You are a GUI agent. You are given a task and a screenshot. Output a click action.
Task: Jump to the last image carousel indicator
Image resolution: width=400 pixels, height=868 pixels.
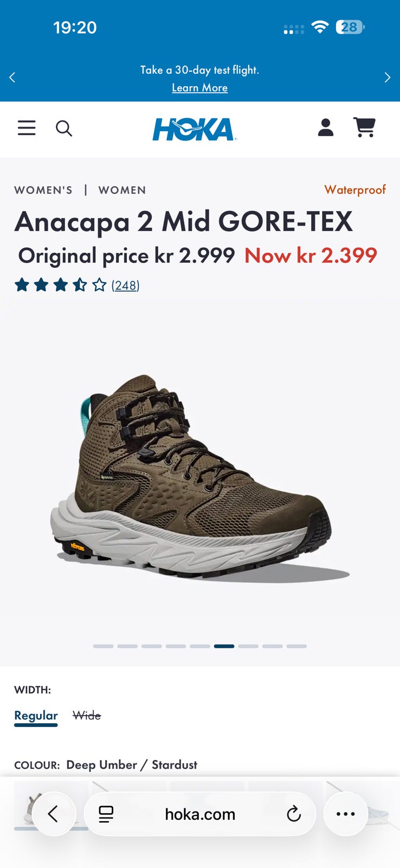(x=296, y=646)
